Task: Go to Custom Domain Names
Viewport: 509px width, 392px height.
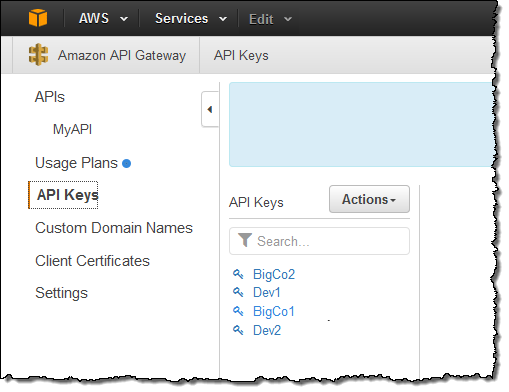Action: tap(114, 228)
